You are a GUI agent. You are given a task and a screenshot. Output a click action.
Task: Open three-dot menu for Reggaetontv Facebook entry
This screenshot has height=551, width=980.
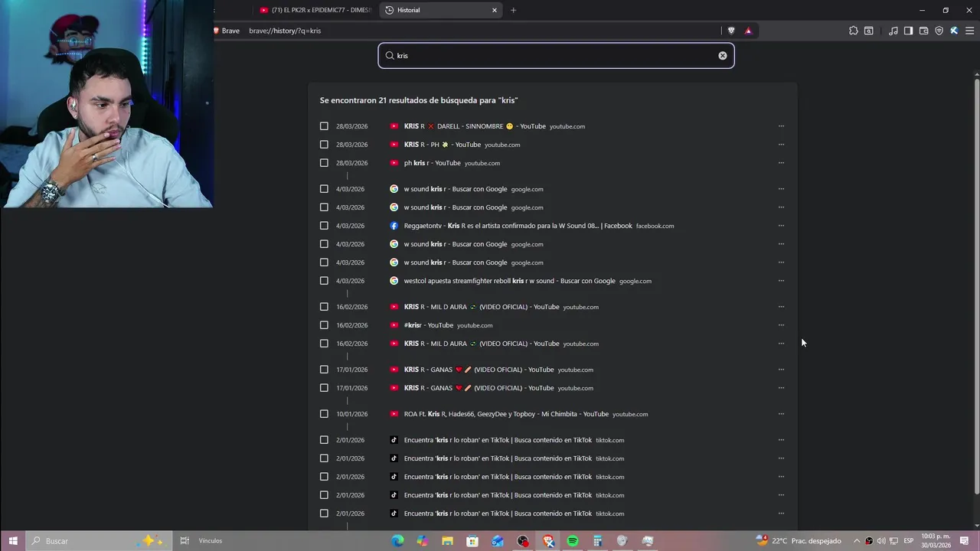(x=781, y=226)
